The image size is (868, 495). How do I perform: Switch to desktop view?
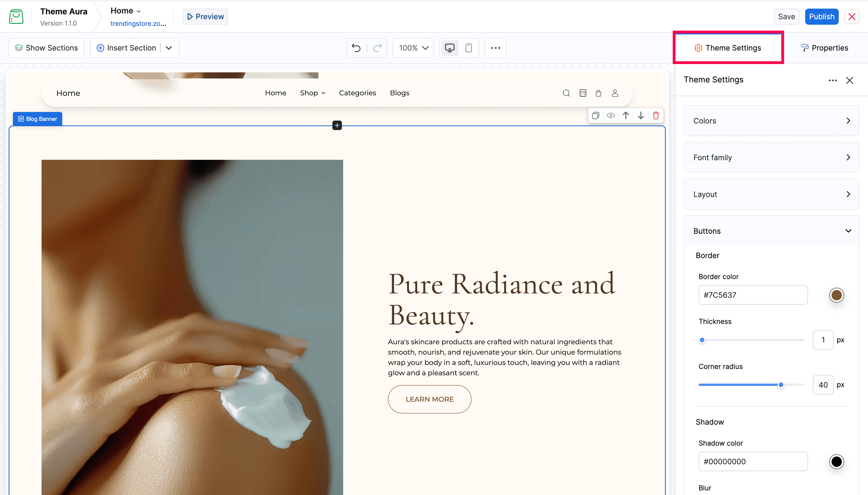[449, 48]
